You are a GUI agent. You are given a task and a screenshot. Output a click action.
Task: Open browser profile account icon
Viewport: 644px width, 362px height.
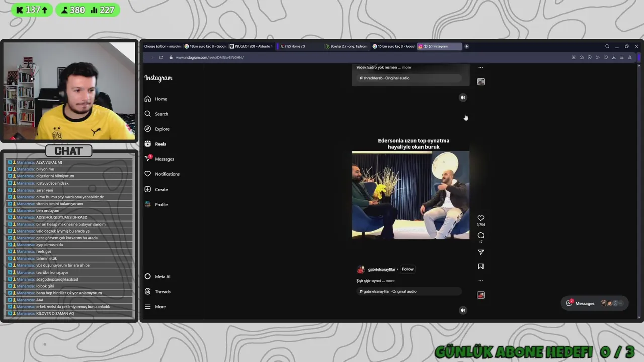(629, 57)
